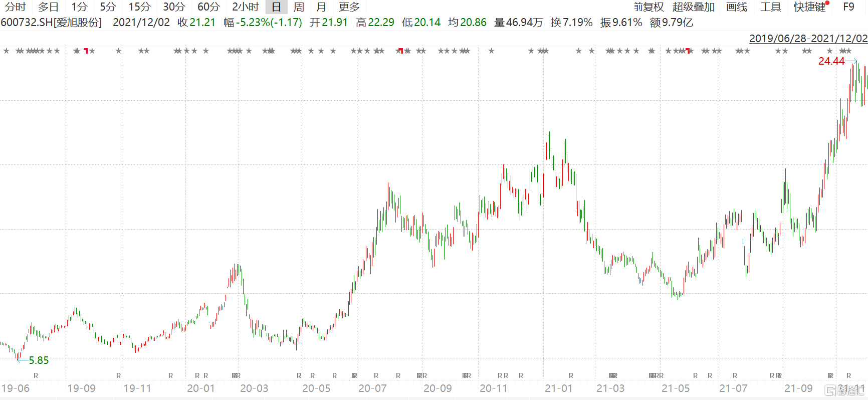Switch to the 周 weekly chart
The width and height of the screenshot is (868, 400).
(x=299, y=7)
